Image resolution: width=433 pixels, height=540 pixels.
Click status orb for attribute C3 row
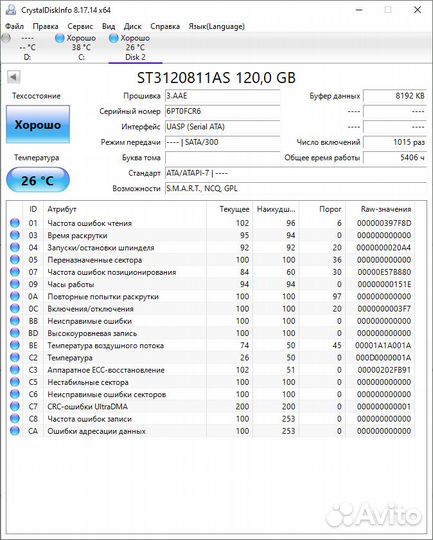(15, 370)
